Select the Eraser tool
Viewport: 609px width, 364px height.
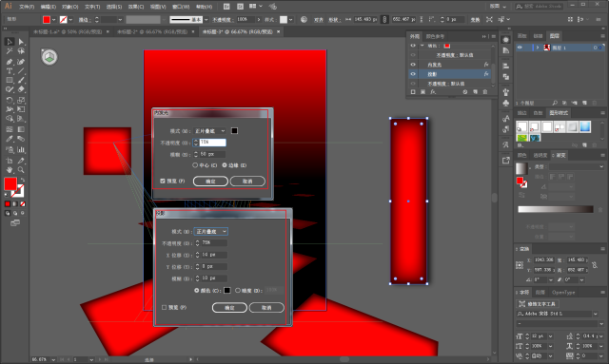tap(21, 89)
